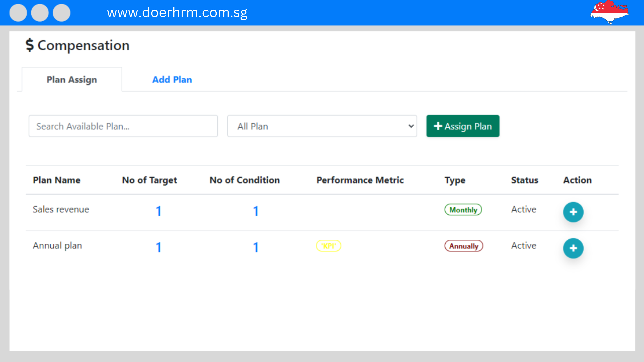Click the No of Condition column header
The width and height of the screenshot is (644, 362).
point(245,180)
